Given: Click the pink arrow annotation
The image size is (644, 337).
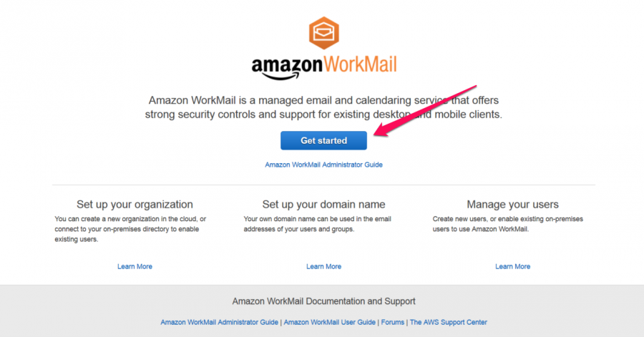Looking at the screenshot, I should tap(425, 111).
